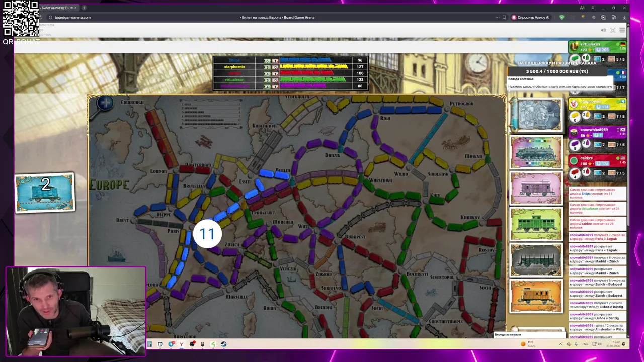Click starphoenix's avatar picture

[574, 104]
